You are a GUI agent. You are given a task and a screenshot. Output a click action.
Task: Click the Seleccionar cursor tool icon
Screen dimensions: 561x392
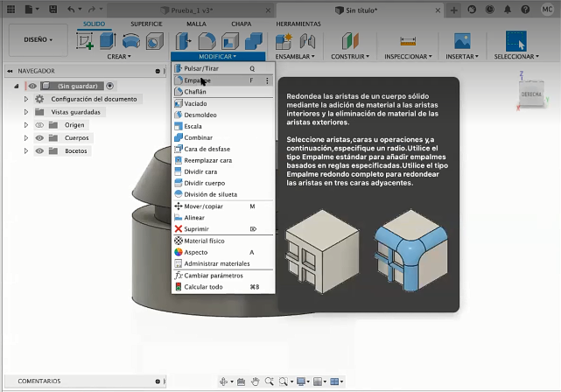click(516, 40)
